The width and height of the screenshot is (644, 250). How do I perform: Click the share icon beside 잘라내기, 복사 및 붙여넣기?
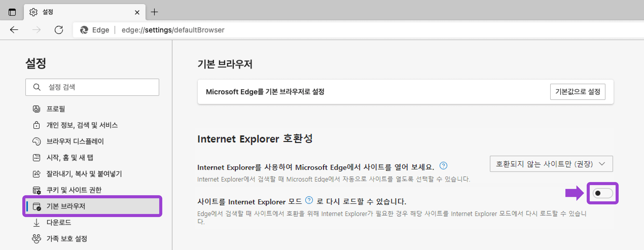pos(37,174)
